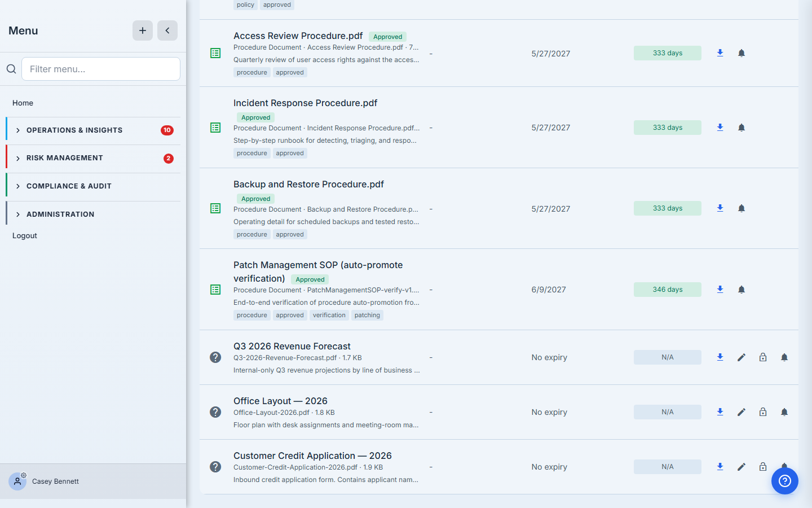
Task: Set reminder bell for Q3 2026 Revenue Forecast
Action: click(784, 357)
